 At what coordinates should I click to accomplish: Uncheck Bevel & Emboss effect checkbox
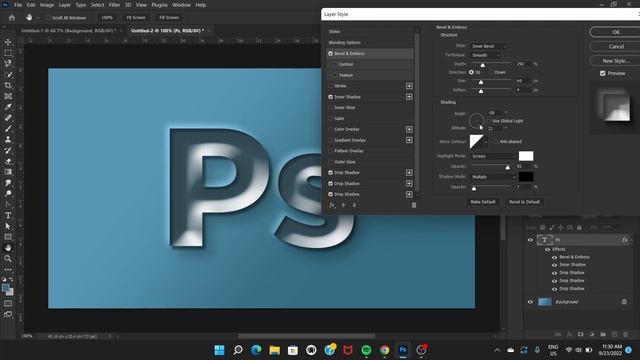[x=331, y=53]
